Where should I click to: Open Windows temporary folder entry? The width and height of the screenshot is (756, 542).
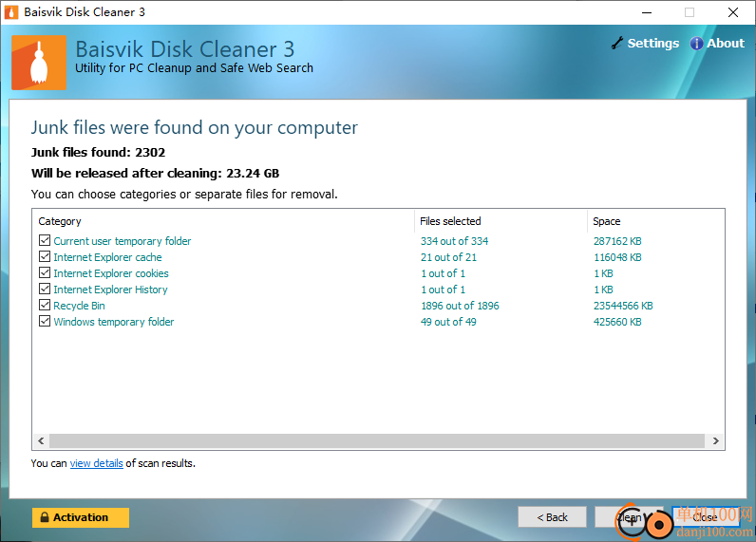[x=114, y=322]
